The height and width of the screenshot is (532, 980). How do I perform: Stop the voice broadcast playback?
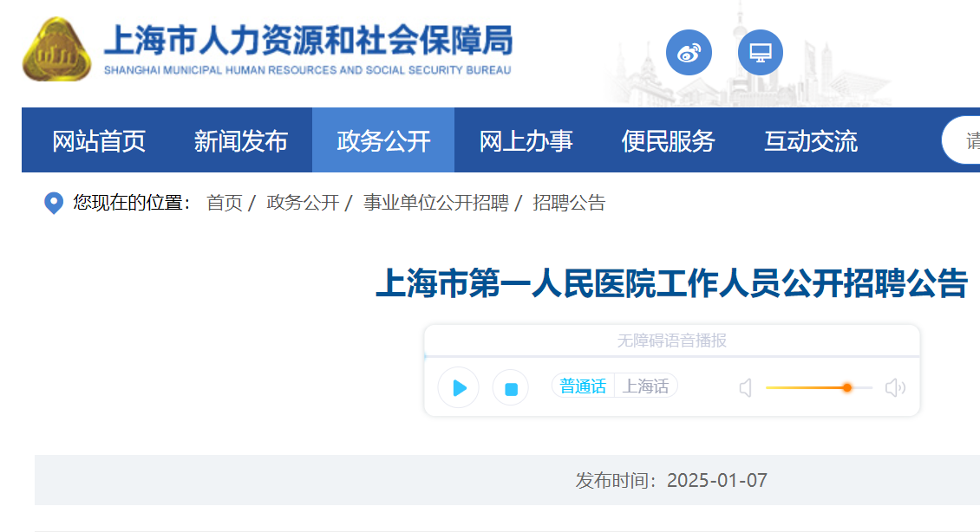511,388
